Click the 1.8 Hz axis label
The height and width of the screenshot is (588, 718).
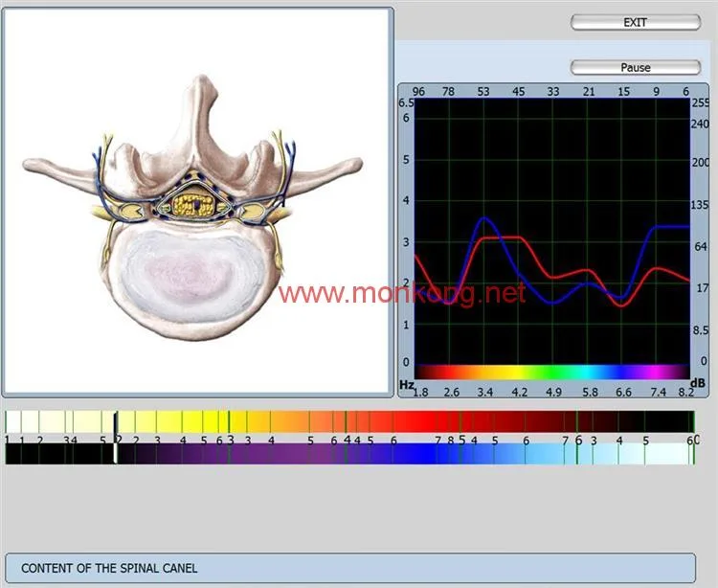pos(421,393)
